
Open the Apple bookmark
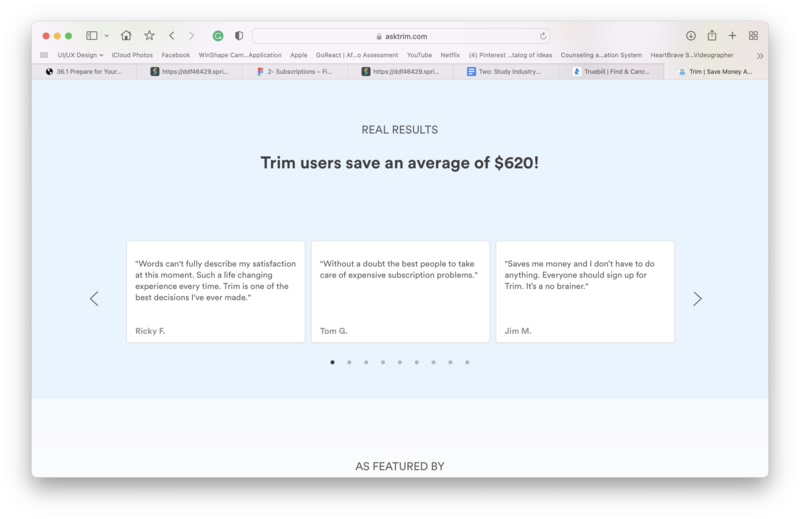(x=298, y=55)
